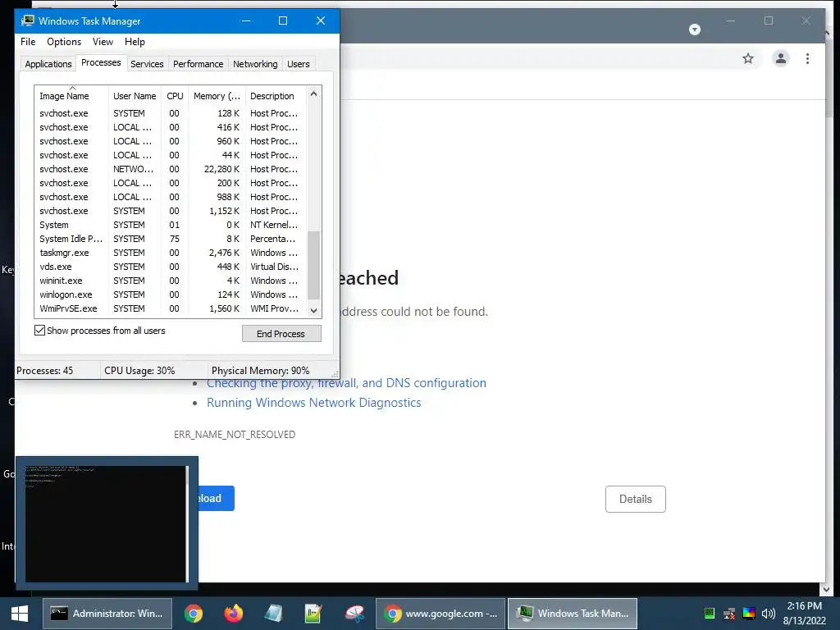The image size is (840, 630).
Task: Open the snipping tool taskbar icon
Action: point(354,614)
